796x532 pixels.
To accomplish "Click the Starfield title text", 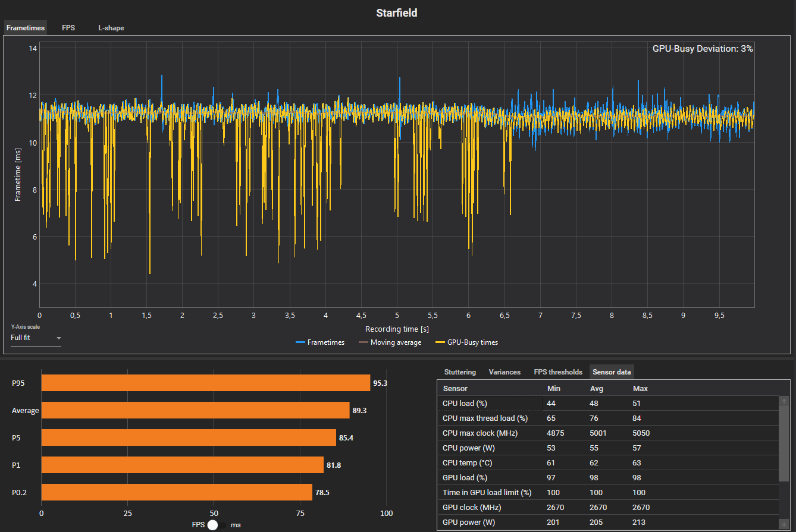I will (x=397, y=12).
